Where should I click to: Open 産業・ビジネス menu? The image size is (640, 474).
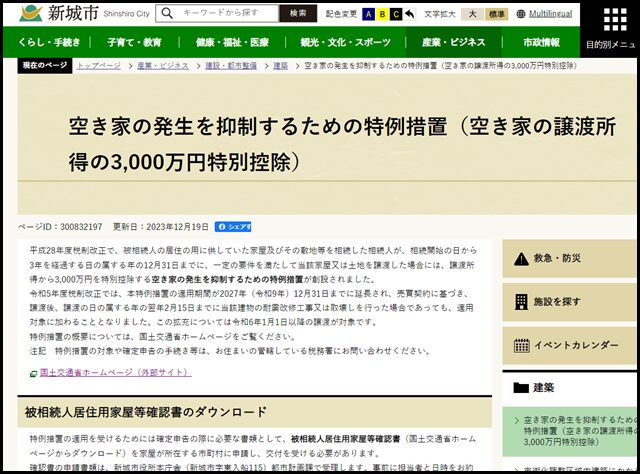coord(453,42)
